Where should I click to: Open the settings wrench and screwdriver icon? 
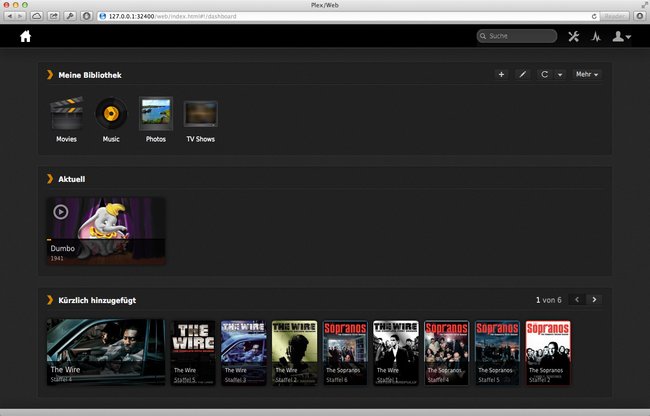[x=574, y=36]
